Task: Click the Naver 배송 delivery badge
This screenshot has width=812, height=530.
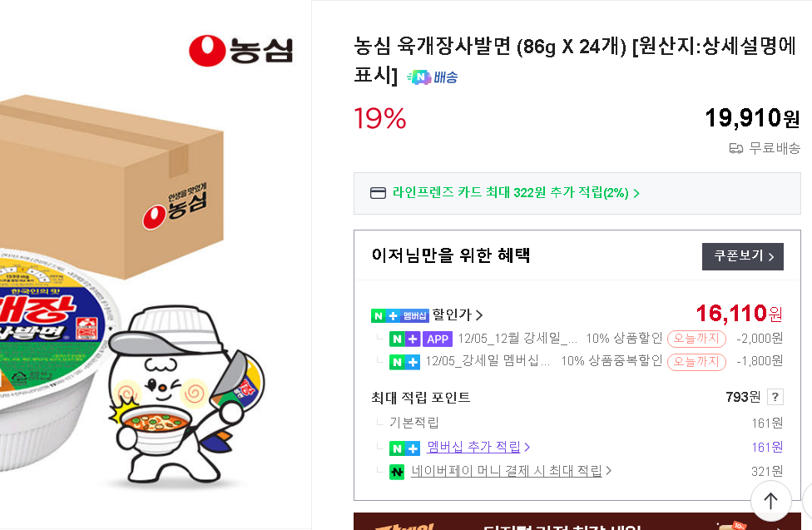Action: click(x=432, y=77)
